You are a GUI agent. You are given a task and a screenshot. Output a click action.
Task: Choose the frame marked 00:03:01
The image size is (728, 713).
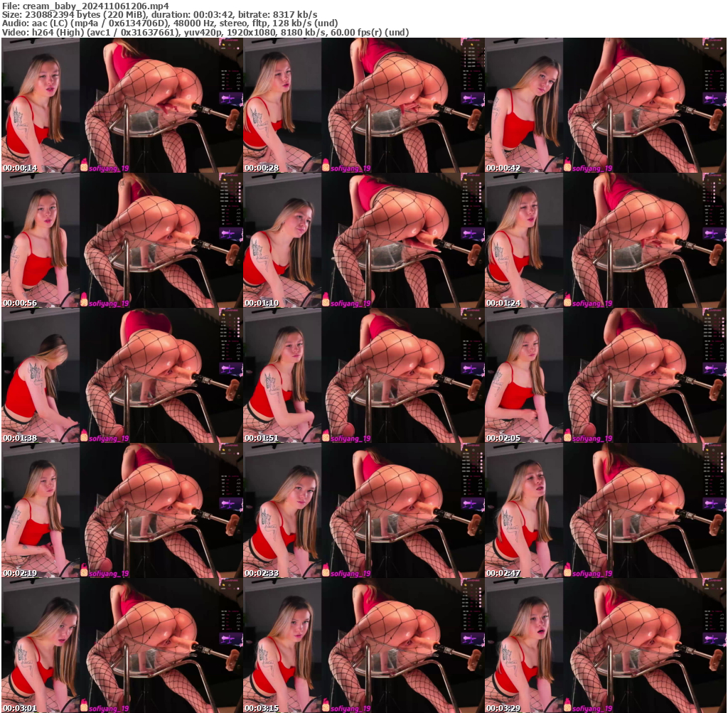coord(122,645)
